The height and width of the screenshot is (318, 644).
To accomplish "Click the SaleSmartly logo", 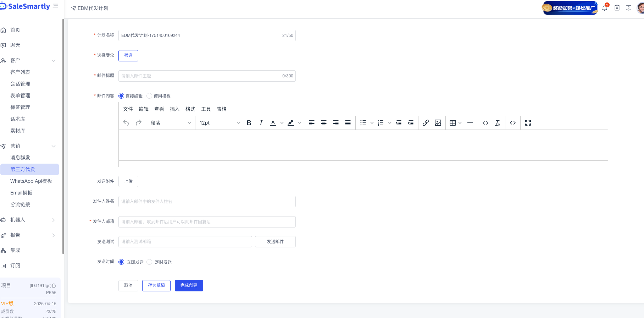I will [25, 6].
